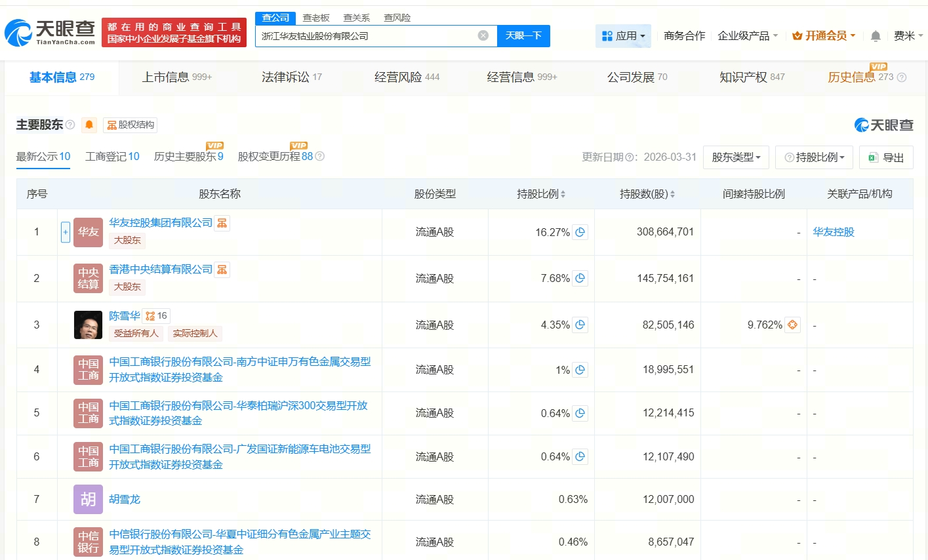Viewport: 928px width, 560px height.
Task: Open the 胡雪龙 shareholder link
Action: (x=125, y=500)
